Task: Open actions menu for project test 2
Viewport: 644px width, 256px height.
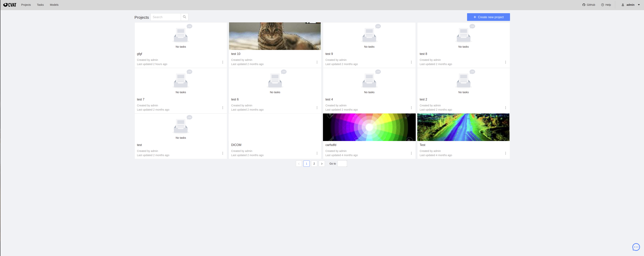Action: coord(505,108)
